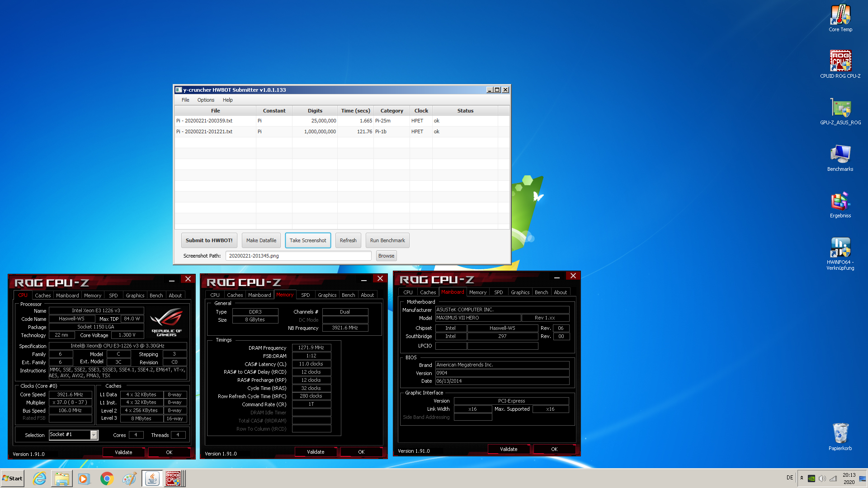Click the Run Benchmark button
Viewport: 868px width, 488px height.
click(x=387, y=240)
